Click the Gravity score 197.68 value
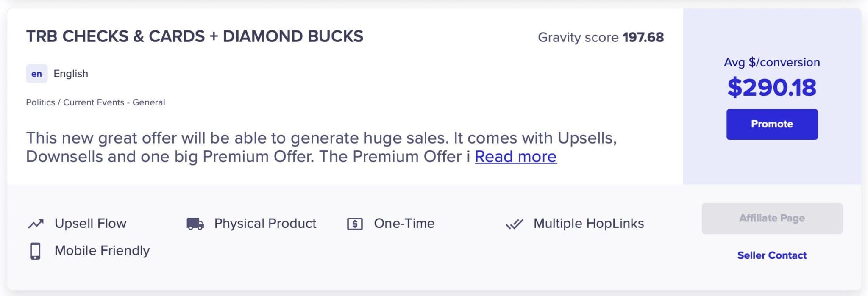This screenshot has height=296, width=868. [x=643, y=37]
